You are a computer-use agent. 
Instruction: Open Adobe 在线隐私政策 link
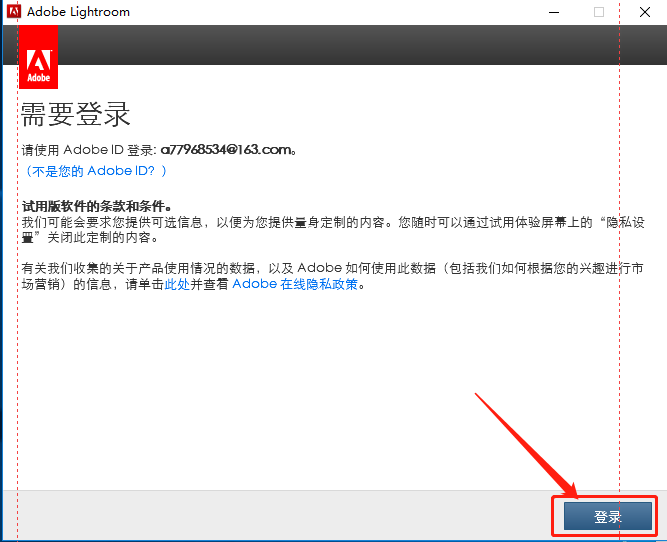295,284
